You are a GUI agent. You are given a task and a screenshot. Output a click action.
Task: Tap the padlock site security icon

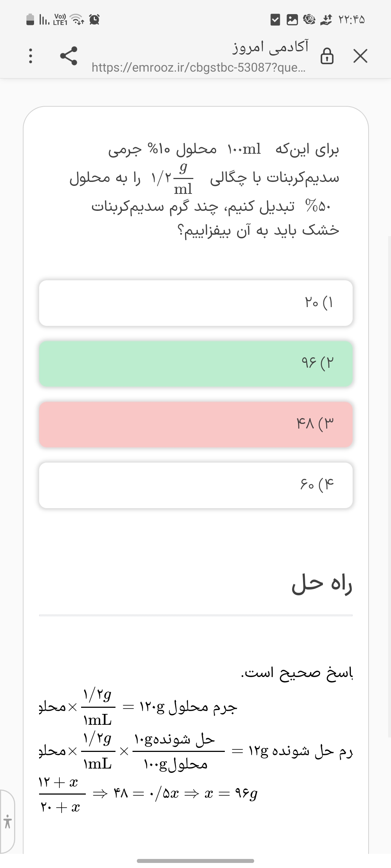coord(327,56)
